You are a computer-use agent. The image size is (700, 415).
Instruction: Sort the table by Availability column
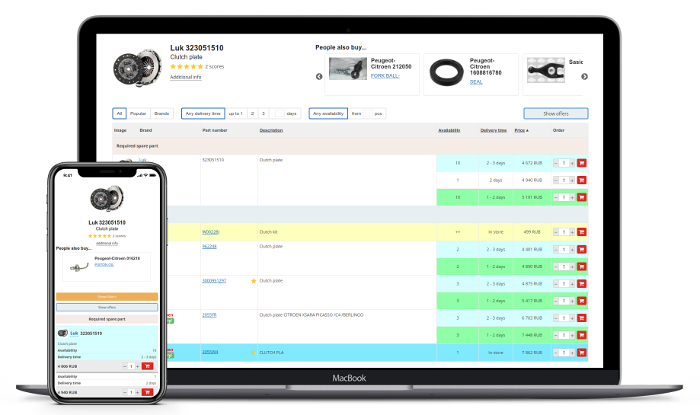coord(449,130)
